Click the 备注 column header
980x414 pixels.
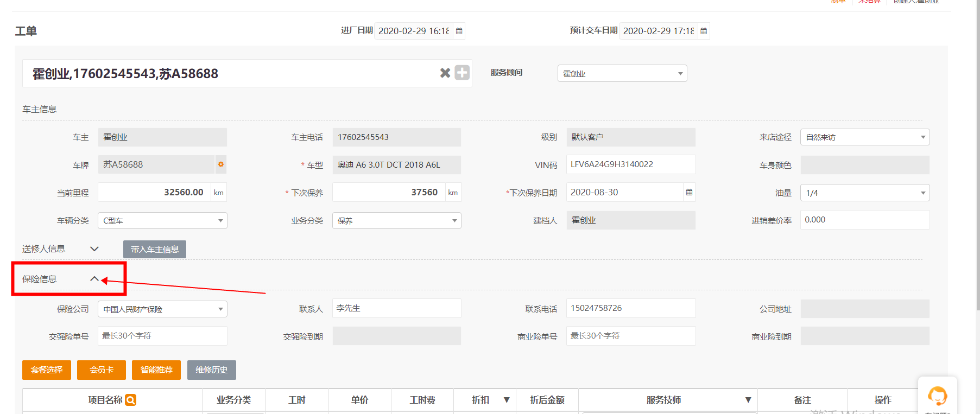(802, 400)
